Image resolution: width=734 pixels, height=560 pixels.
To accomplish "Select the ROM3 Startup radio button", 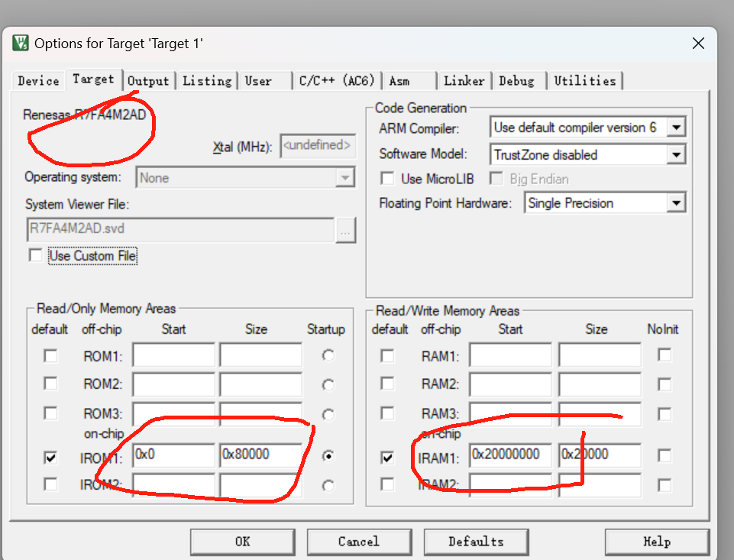I will [x=328, y=414].
